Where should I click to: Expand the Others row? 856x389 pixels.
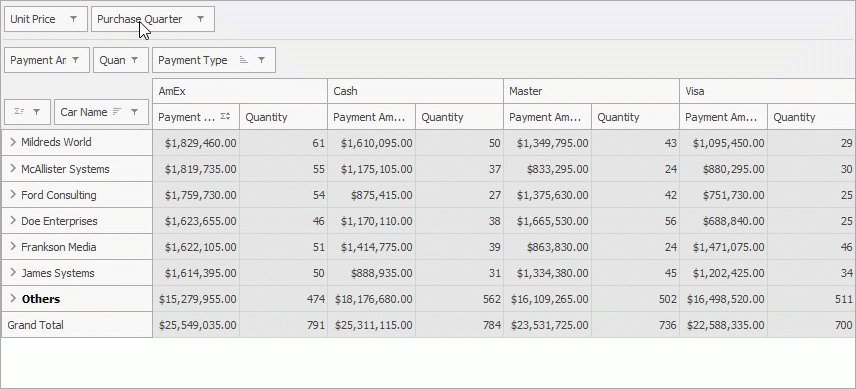click(x=13, y=298)
